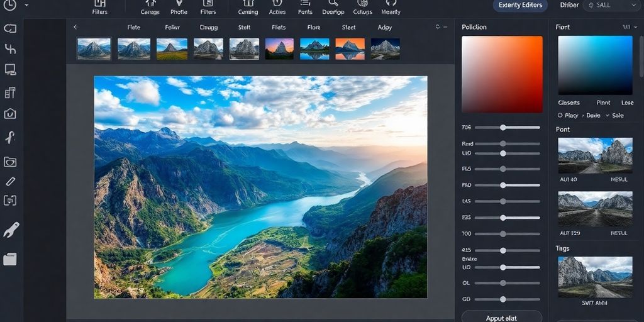644x322 pixels.
Task: Select the purple sunset mountain preset thumbnail
Action: 279,49
